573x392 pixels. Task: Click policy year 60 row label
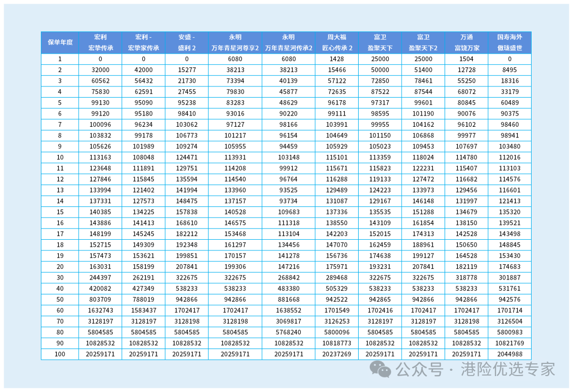60,310
